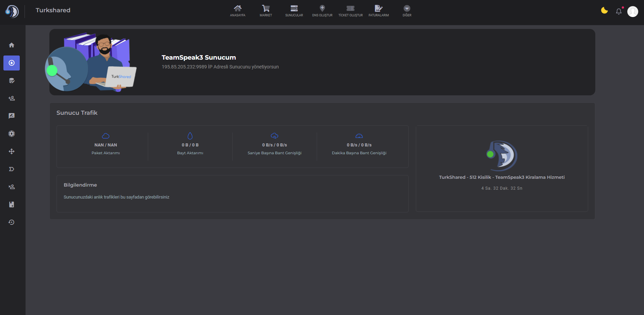The height and width of the screenshot is (315, 644).
Task: Open notifications bell
Action: (x=619, y=11)
